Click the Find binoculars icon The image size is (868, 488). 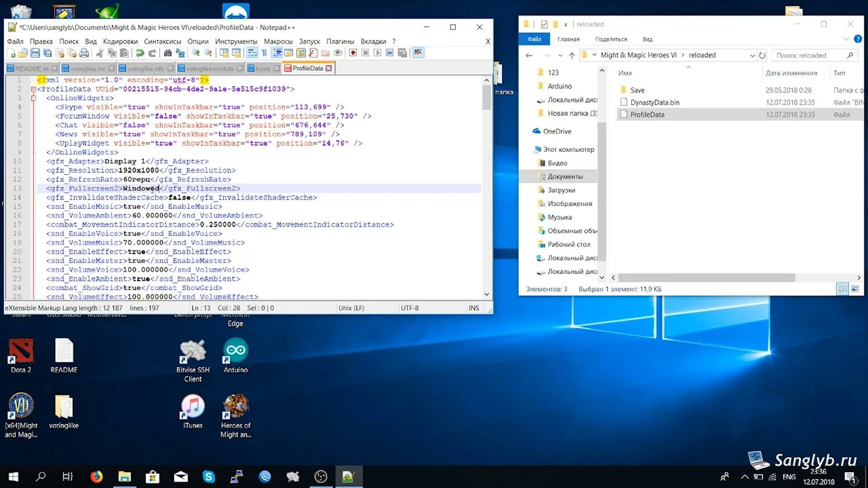(x=168, y=53)
